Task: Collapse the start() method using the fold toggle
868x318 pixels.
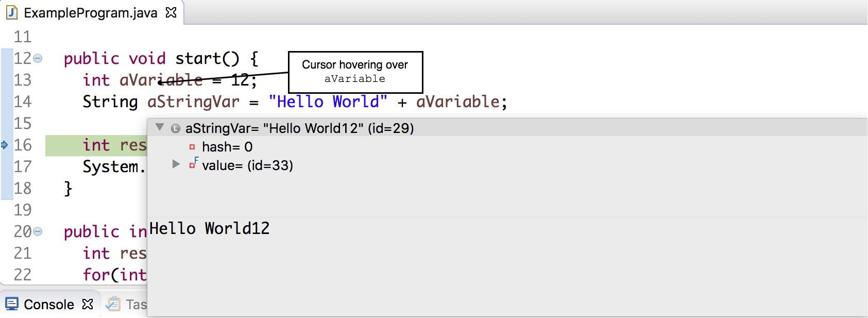Action: click(38, 59)
